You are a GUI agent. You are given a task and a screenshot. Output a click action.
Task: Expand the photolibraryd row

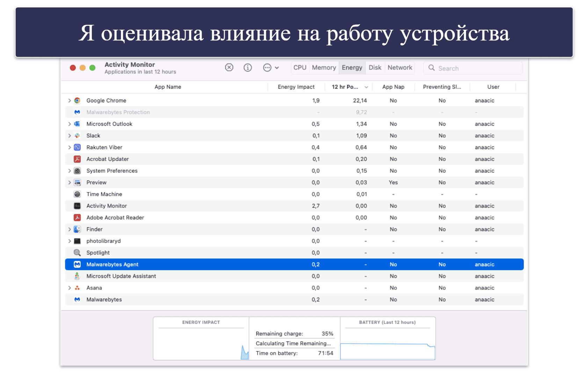click(x=70, y=241)
